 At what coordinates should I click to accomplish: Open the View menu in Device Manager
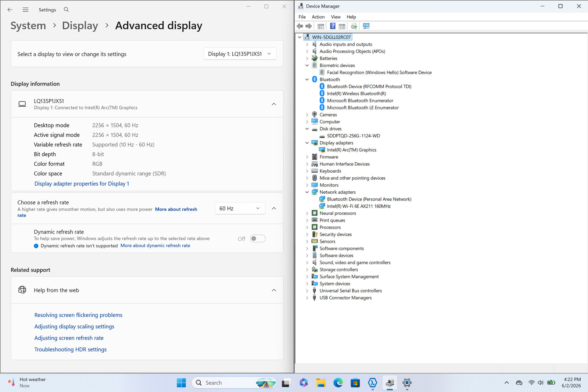[x=336, y=17]
